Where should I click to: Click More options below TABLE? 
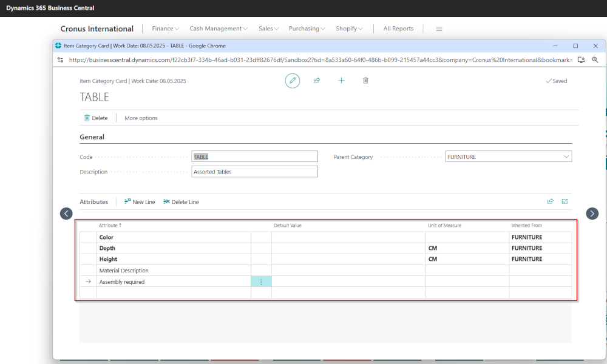140,118
